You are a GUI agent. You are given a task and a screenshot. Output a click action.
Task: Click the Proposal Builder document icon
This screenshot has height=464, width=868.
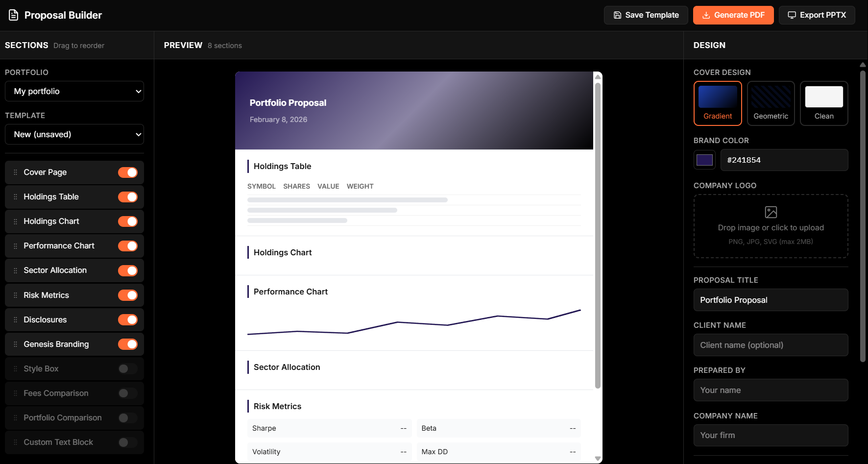coord(13,15)
